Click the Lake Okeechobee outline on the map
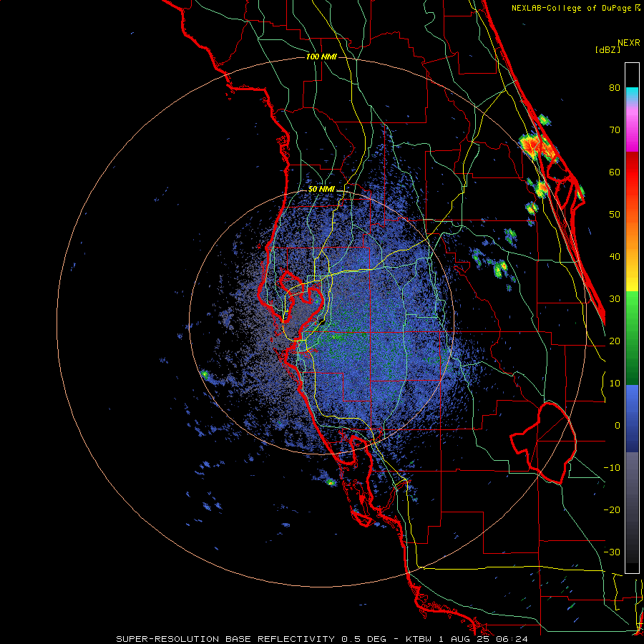Image resolution: width=644 pixels, height=644 pixels. tap(543, 443)
